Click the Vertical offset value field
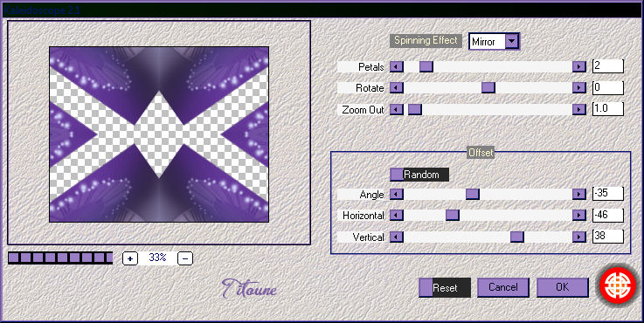Screen dimensions: 644x323 tap(608, 237)
